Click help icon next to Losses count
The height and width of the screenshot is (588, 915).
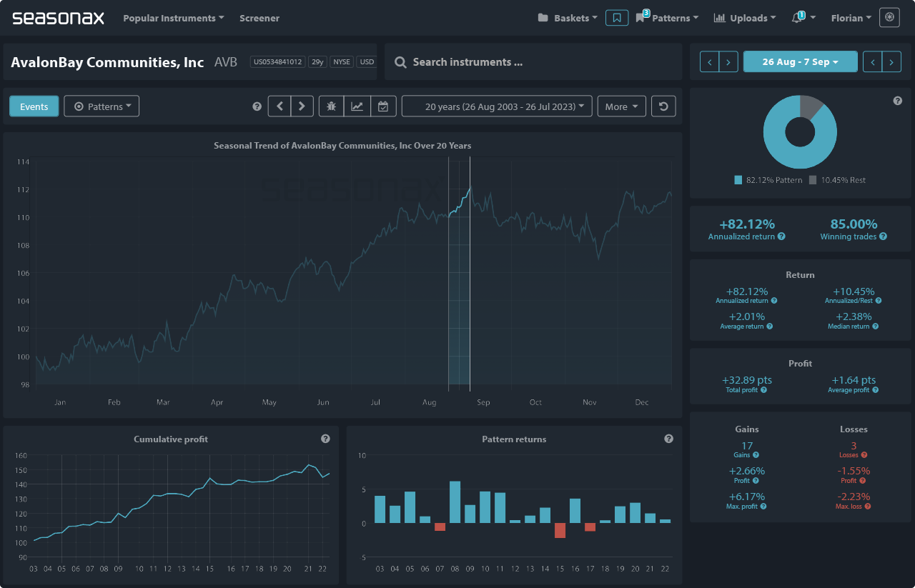(x=864, y=455)
